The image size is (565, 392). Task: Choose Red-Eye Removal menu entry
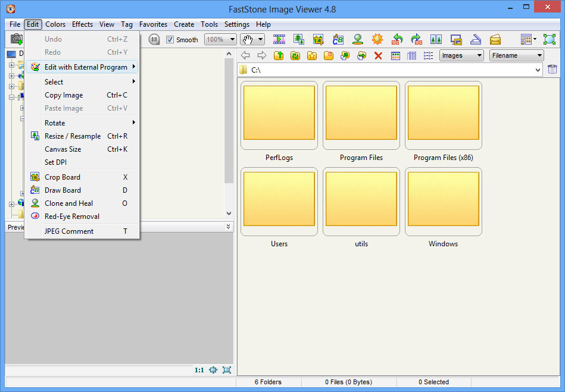tap(82, 217)
